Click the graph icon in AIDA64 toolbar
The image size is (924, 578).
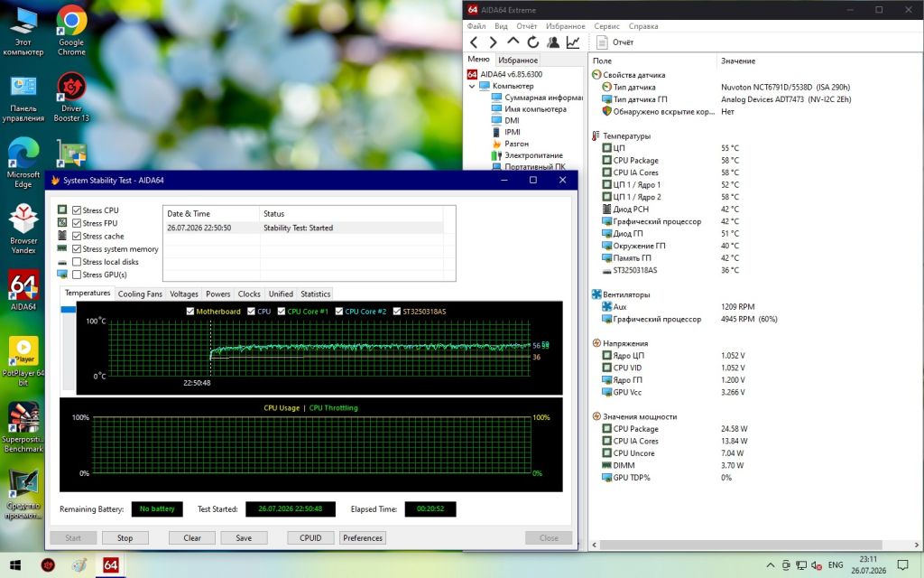(x=573, y=42)
